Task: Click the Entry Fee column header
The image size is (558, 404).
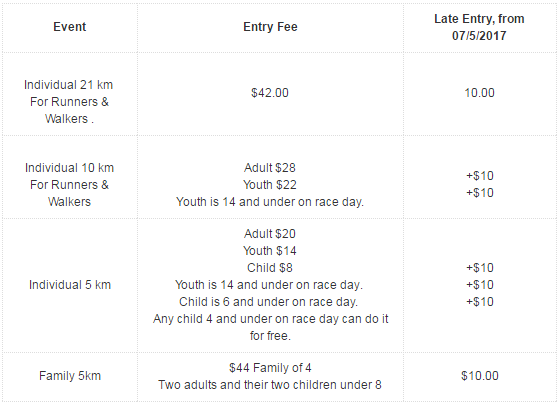Action: [x=270, y=27]
